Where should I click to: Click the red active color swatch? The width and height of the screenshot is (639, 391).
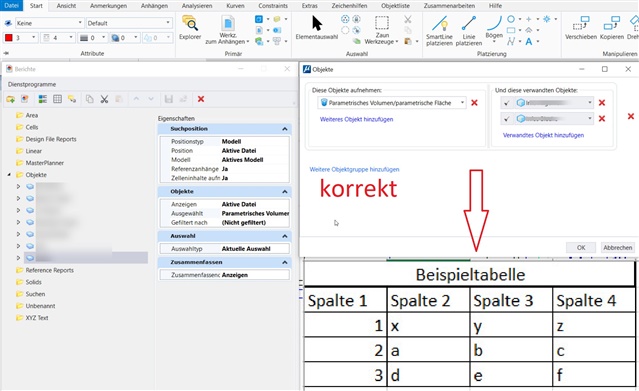coord(9,38)
